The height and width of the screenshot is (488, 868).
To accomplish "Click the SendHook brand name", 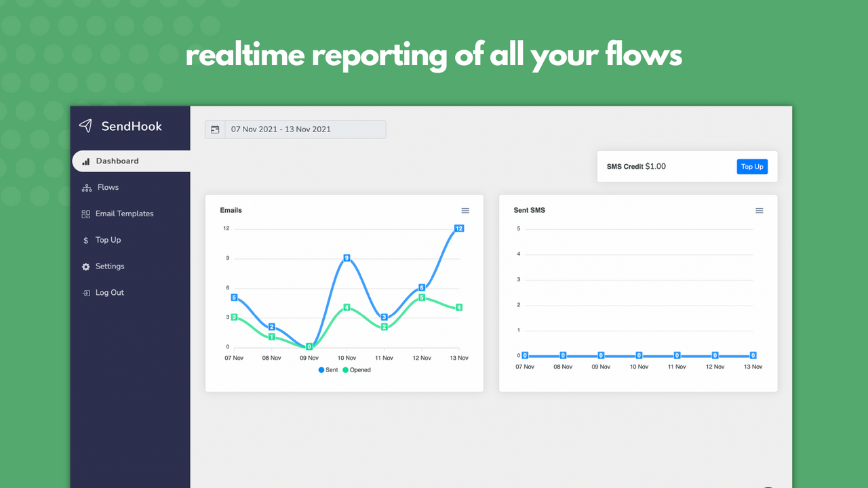I will [x=132, y=126].
